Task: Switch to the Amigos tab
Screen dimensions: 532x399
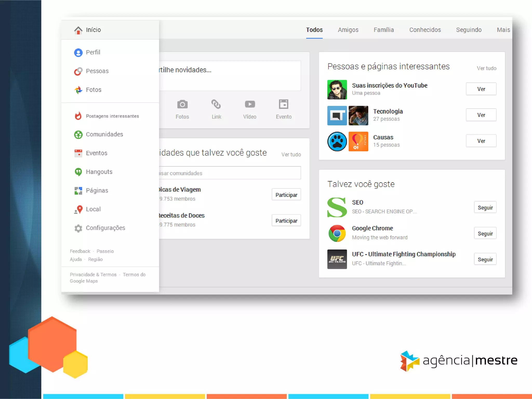Action: tap(348, 30)
